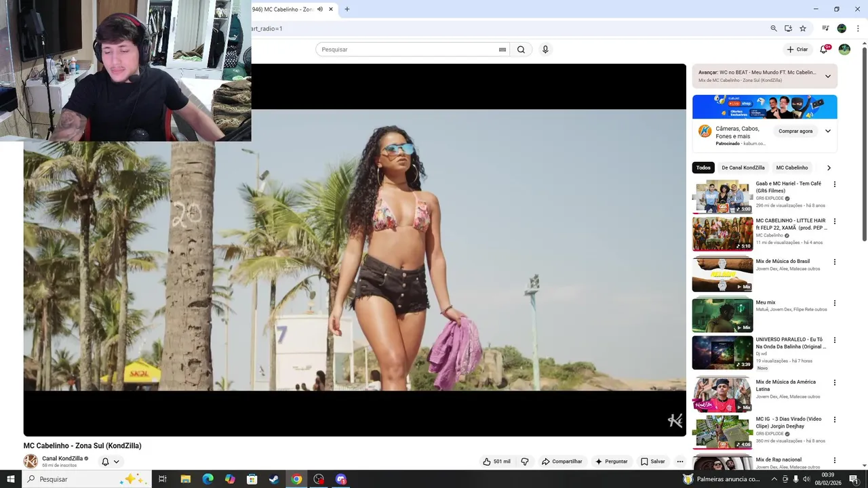The width and height of the screenshot is (868, 488).
Task: Select the MC Cabelinho chip
Action: coord(792,167)
